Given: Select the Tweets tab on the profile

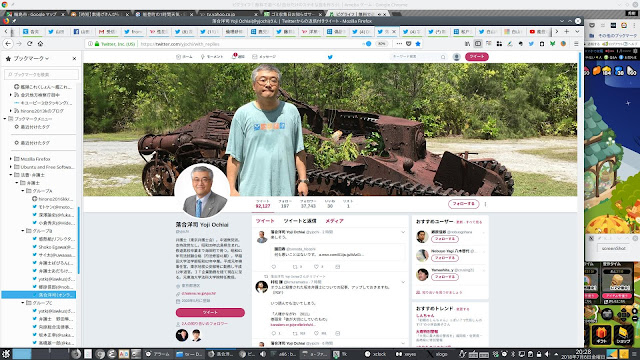Looking at the screenshot, I should (265, 221).
